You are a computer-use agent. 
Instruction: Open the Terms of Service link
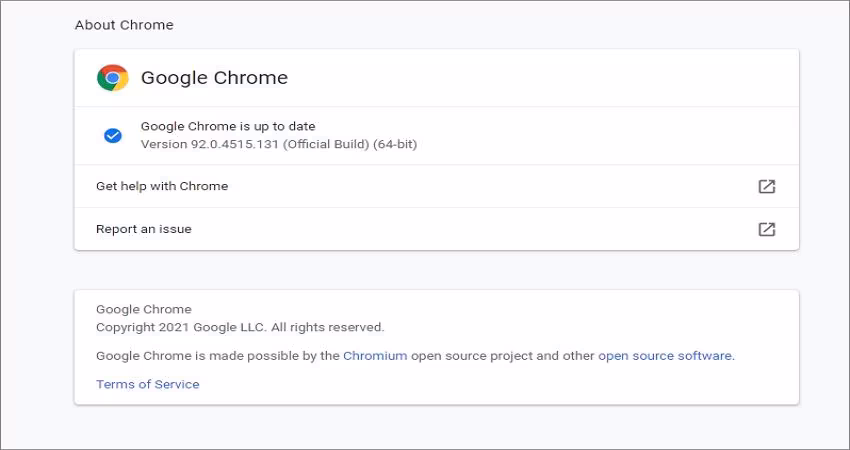(x=148, y=384)
